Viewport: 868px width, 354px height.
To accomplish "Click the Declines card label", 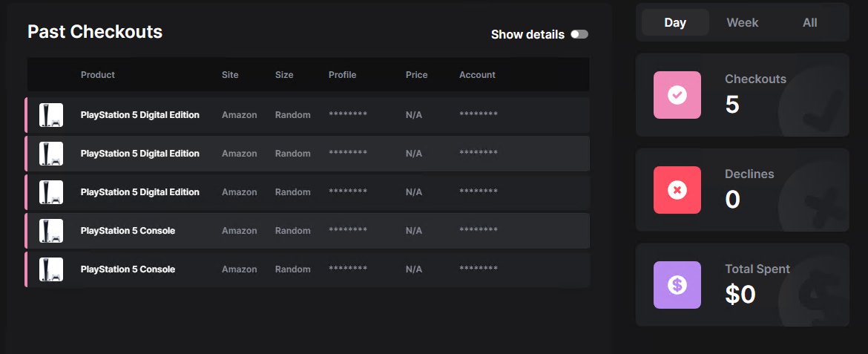I will 749,174.
